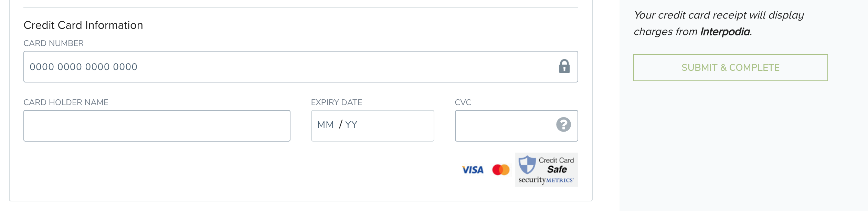Viewport: 868px width, 211px height.
Task: Select the YY placeholder in expiry date
Action: pyautogui.click(x=351, y=125)
